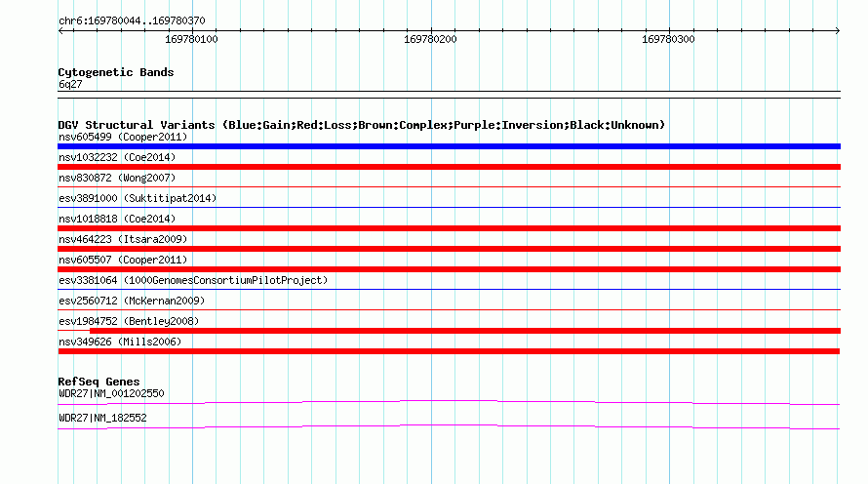Click the red bar under nsv464223
This screenshot has height=484, width=868.
[x=449, y=249]
